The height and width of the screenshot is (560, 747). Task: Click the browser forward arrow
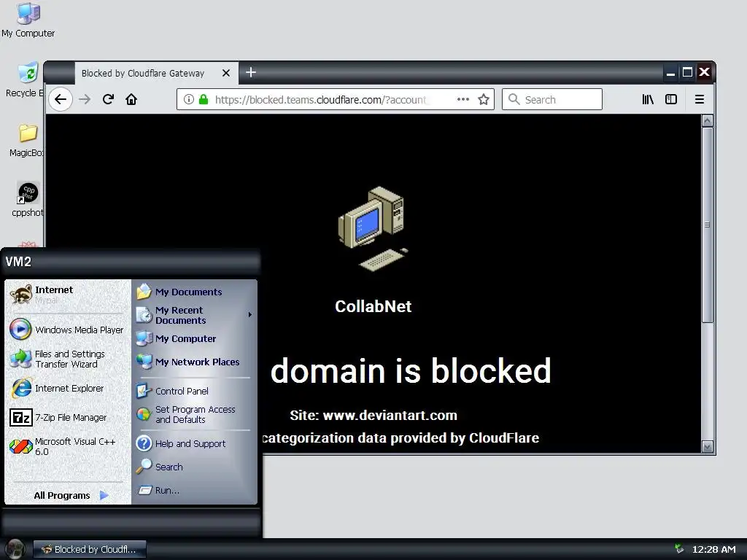[85, 99]
